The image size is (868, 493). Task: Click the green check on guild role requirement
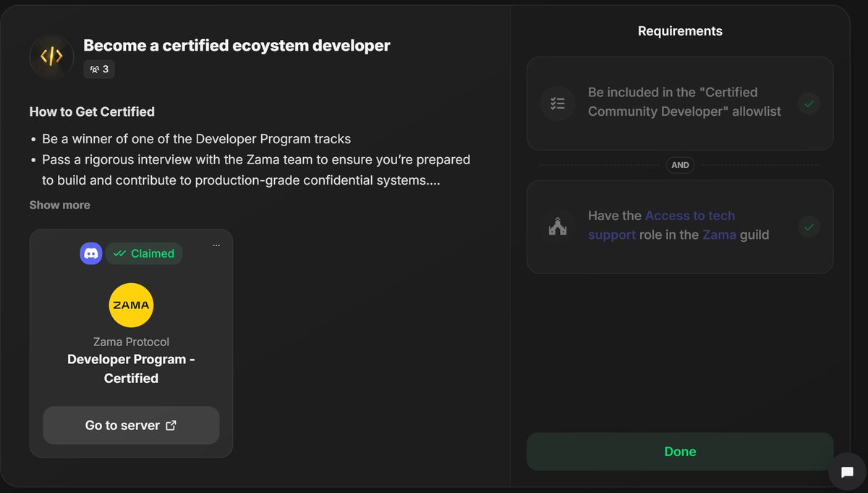click(809, 227)
